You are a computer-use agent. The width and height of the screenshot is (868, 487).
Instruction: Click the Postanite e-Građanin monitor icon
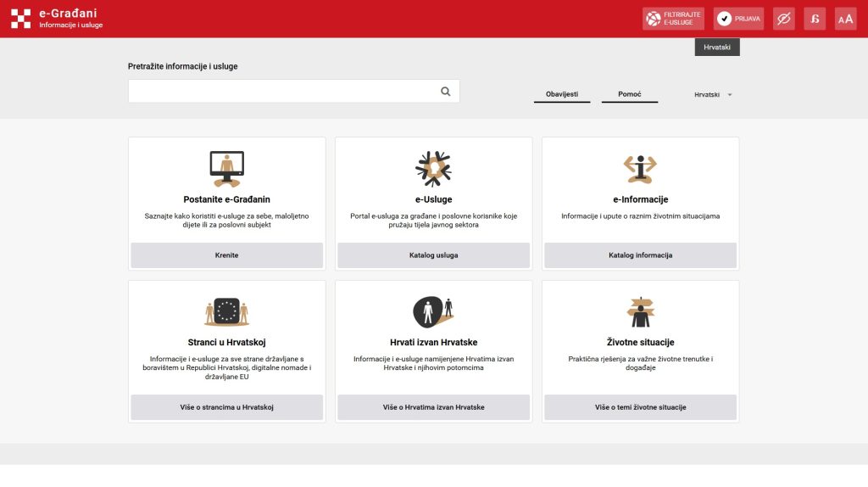pos(226,168)
